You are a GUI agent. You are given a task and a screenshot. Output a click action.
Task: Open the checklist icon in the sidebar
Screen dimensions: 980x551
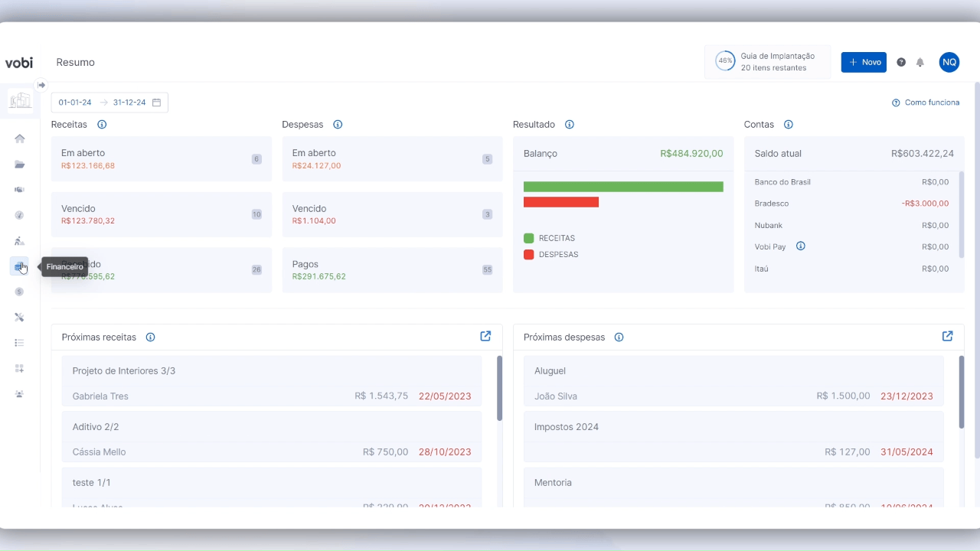pyautogui.click(x=20, y=343)
